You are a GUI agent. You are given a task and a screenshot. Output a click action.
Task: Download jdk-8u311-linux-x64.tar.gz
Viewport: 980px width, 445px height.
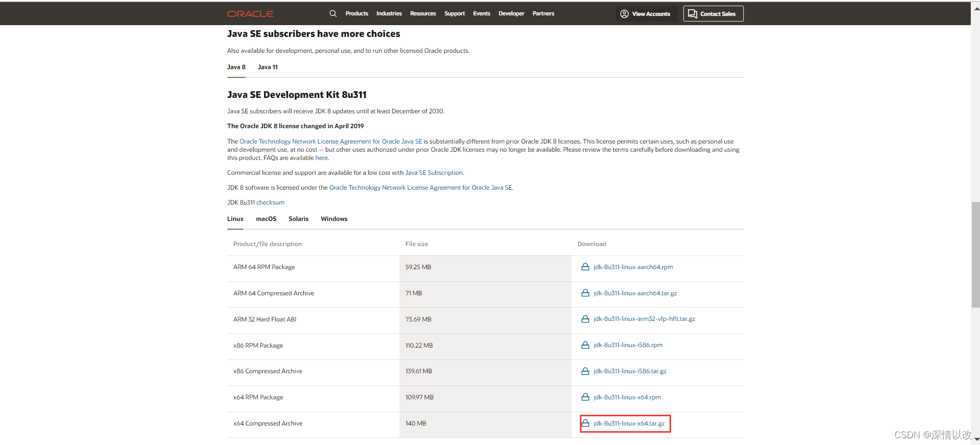629,423
